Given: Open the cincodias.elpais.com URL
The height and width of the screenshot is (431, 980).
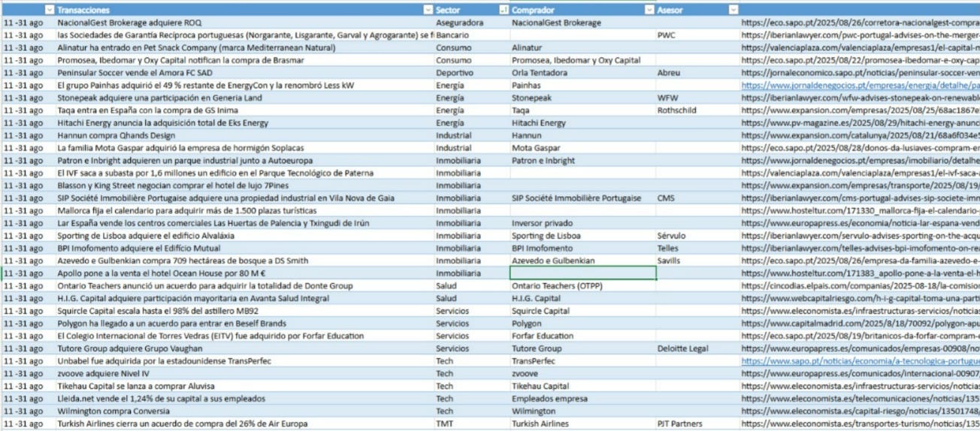Looking at the screenshot, I should point(861,286).
